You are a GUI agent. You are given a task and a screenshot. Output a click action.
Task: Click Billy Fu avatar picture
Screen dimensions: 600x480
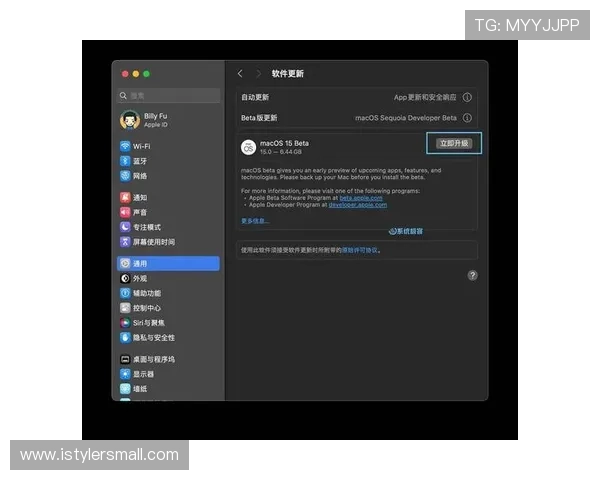tap(130, 120)
